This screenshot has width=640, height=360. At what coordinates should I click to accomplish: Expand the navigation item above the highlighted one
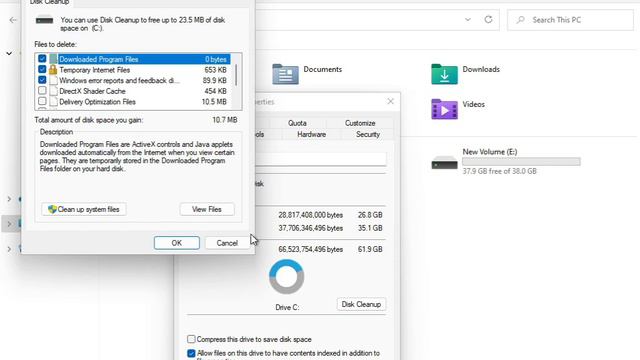(x=9, y=199)
